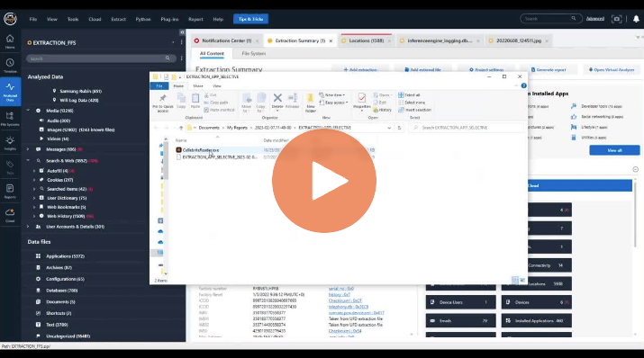Collapse the Search & Web tree node
The image size is (644, 358).
(28, 161)
